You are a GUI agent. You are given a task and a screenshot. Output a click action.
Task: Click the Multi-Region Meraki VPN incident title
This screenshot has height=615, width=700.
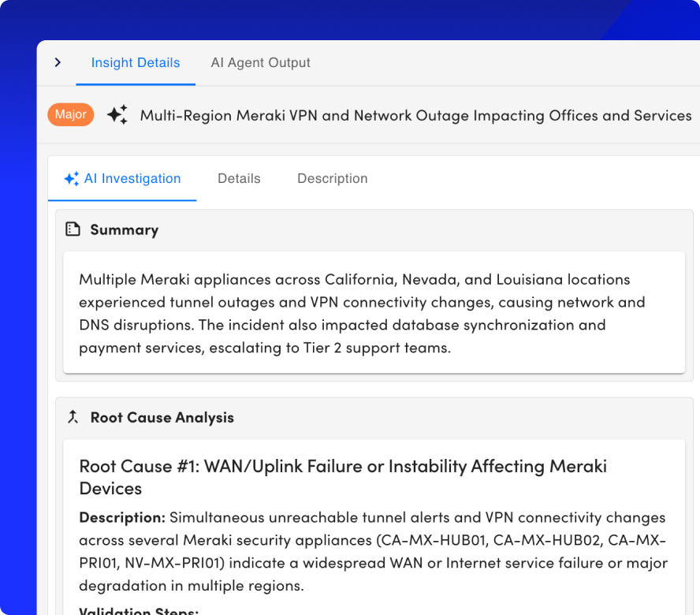[x=415, y=115]
